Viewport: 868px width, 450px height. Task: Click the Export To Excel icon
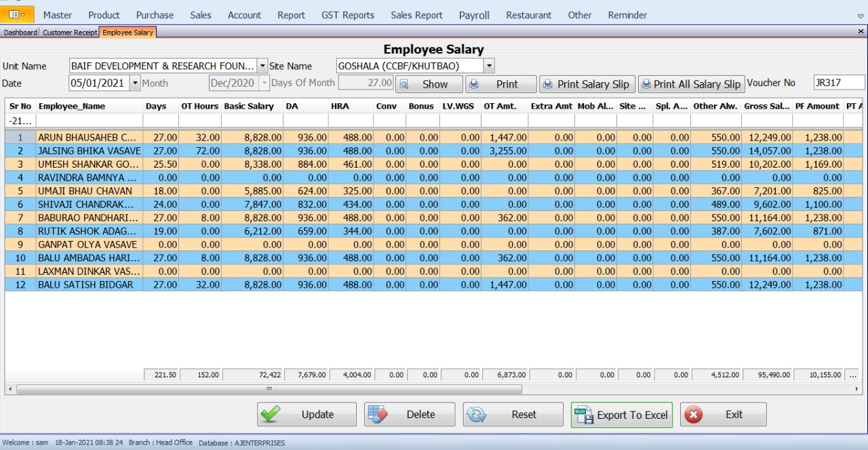584,415
